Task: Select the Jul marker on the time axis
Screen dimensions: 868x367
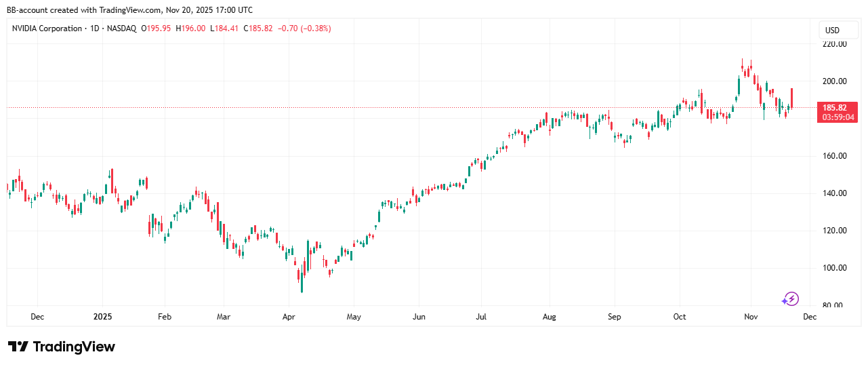Action: point(481,317)
